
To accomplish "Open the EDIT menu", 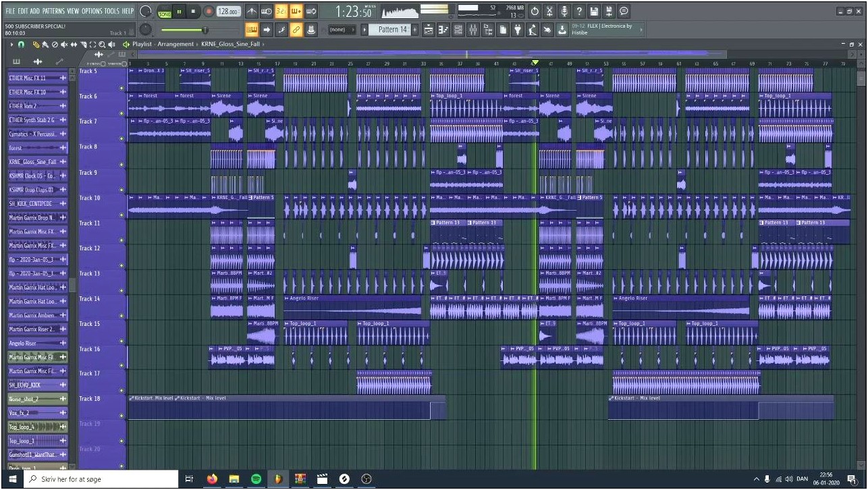I will tap(23, 11).
